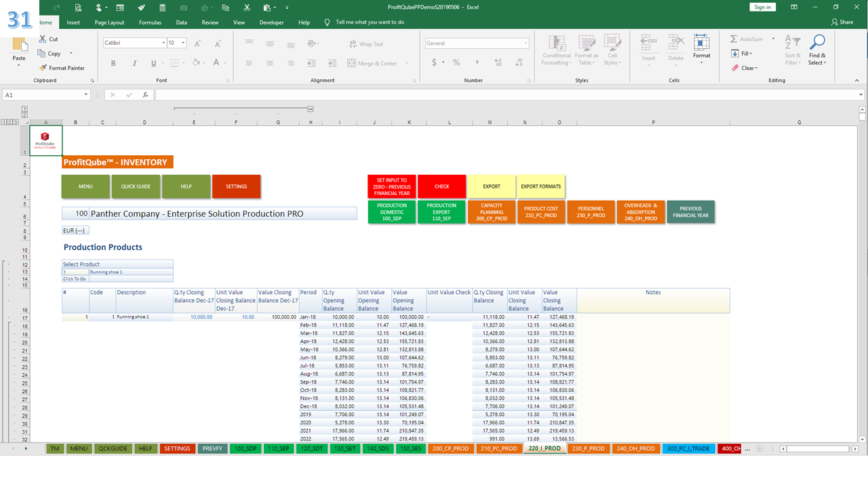Click the formula bar input
Image resolution: width=868 pixels, height=488 pixels.
coord(510,95)
